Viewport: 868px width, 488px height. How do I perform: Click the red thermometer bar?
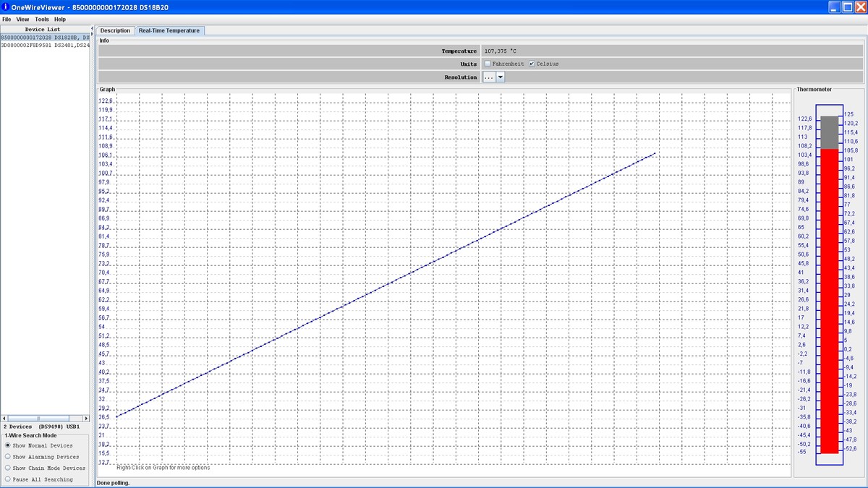pos(830,301)
